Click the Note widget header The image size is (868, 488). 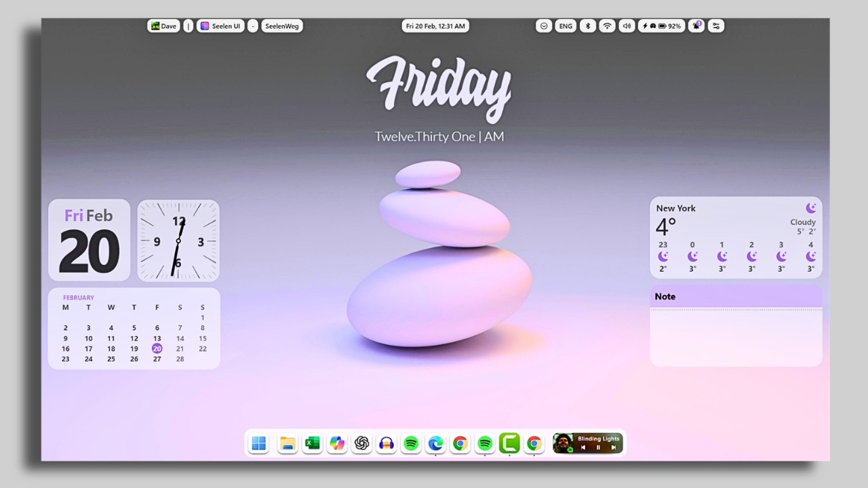pyautogui.click(x=736, y=296)
